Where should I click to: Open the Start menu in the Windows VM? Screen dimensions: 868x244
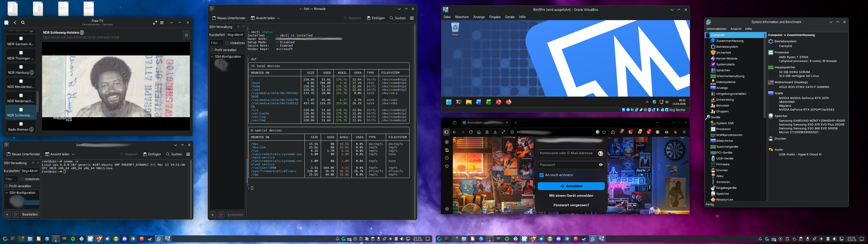[x=449, y=102]
